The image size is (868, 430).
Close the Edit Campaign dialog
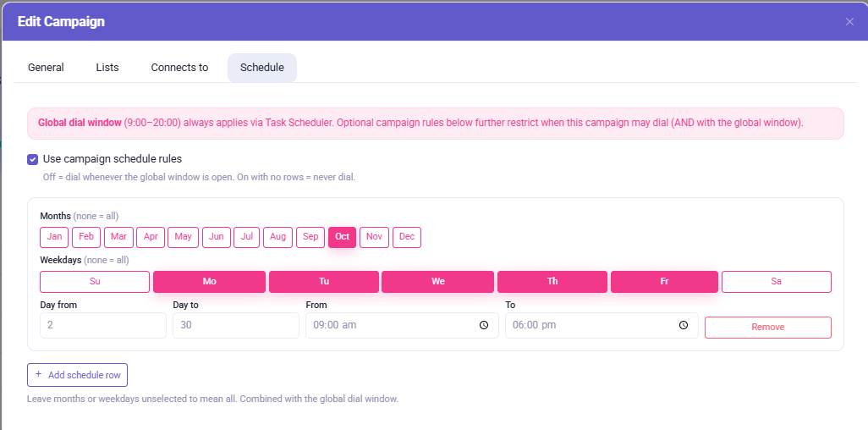(849, 22)
